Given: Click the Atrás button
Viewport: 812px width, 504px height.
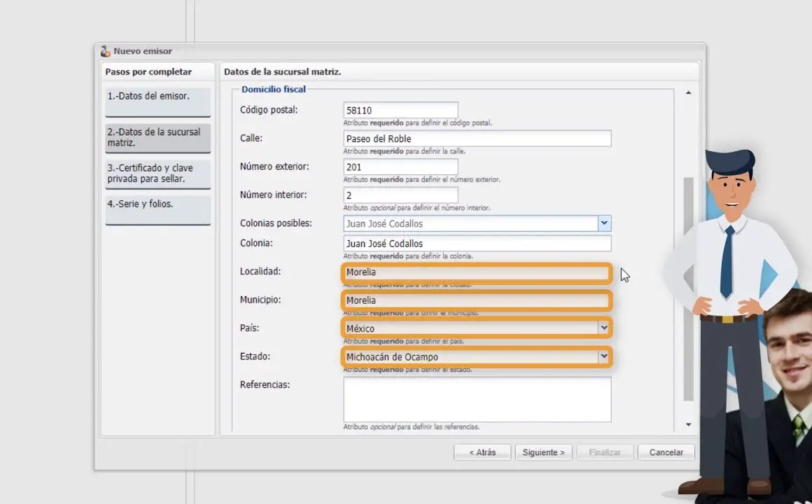Looking at the screenshot, I should [x=482, y=452].
